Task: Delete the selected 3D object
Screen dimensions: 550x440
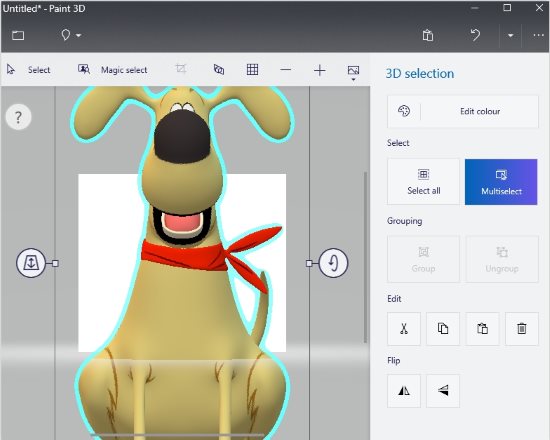Action: point(522,329)
